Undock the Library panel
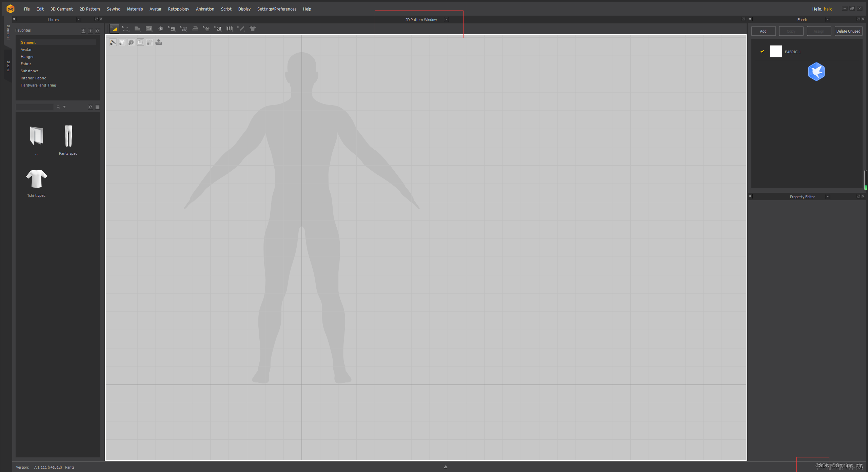 click(96, 19)
